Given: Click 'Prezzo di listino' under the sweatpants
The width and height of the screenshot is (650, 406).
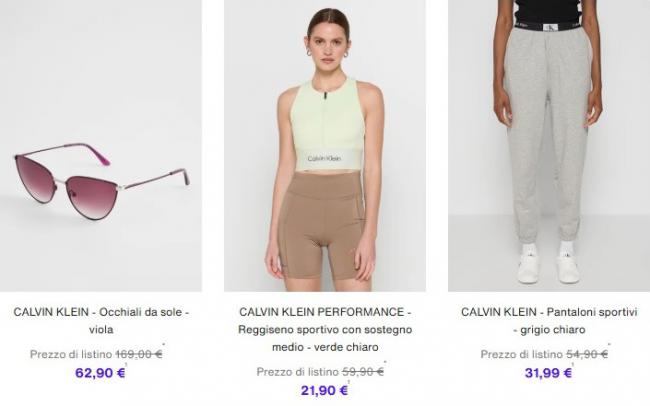Looking at the screenshot, I should (521, 354).
